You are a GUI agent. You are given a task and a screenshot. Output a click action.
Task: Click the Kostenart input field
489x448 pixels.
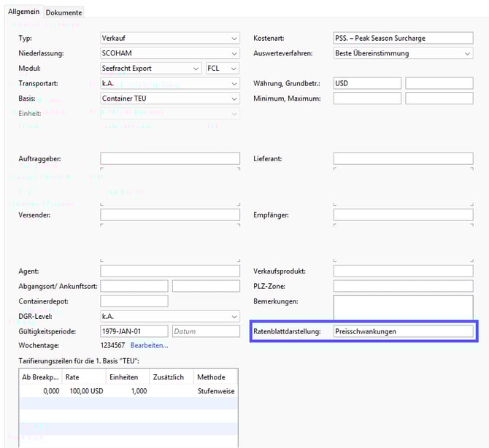click(403, 38)
